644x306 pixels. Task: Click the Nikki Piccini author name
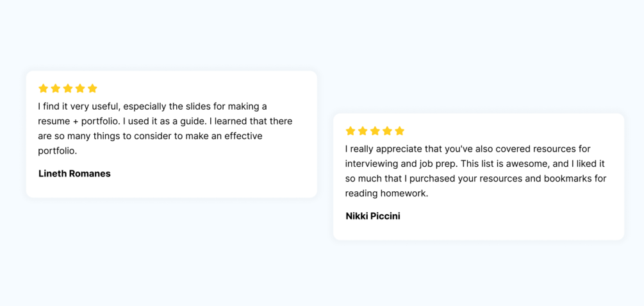pos(373,216)
